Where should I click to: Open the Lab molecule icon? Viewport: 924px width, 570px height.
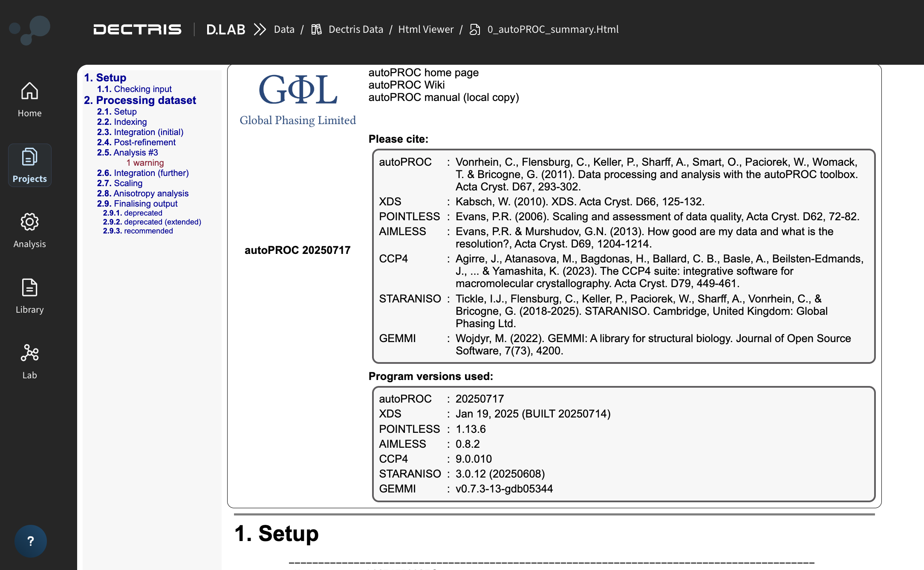coord(29,353)
